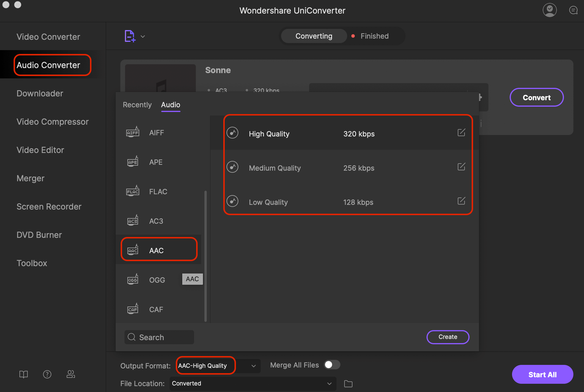Select the Audio format tab
Image resolution: width=584 pixels, height=392 pixels.
click(x=170, y=105)
